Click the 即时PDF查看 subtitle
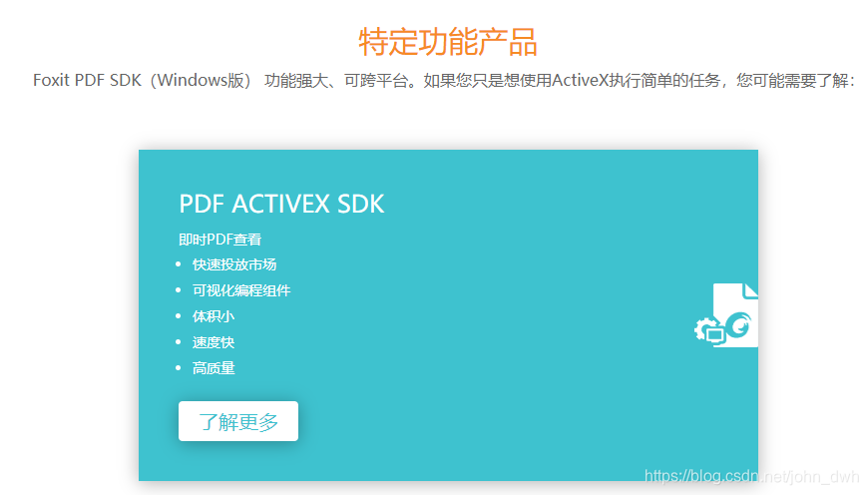This screenshot has height=495, width=868. (219, 240)
